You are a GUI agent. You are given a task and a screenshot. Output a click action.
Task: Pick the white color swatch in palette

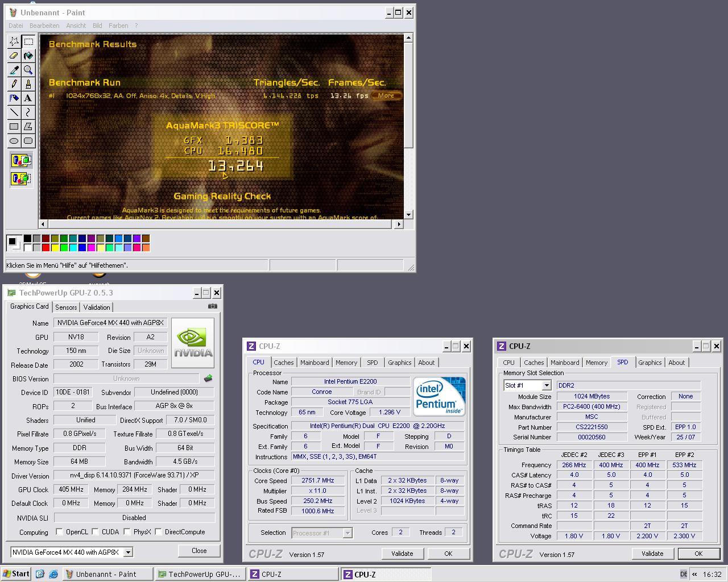[x=27, y=248]
